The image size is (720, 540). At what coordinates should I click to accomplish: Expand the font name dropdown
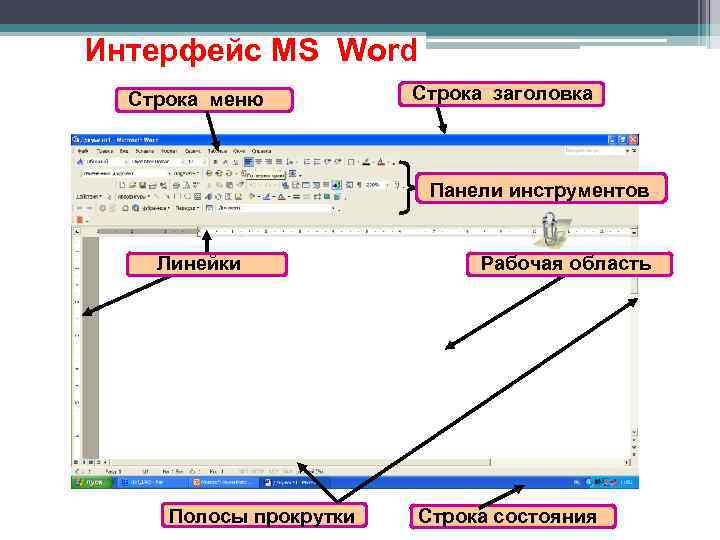[181, 162]
